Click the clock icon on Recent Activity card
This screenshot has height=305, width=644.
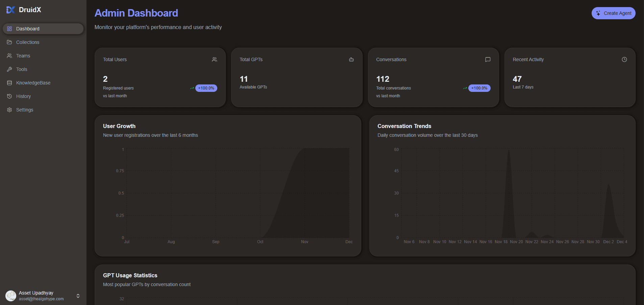click(624, 59)
